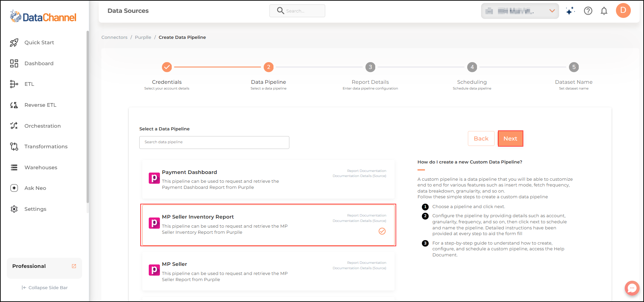The image size is (644, 302).
Task: Click the Next button
Action: tap(510, 139)
